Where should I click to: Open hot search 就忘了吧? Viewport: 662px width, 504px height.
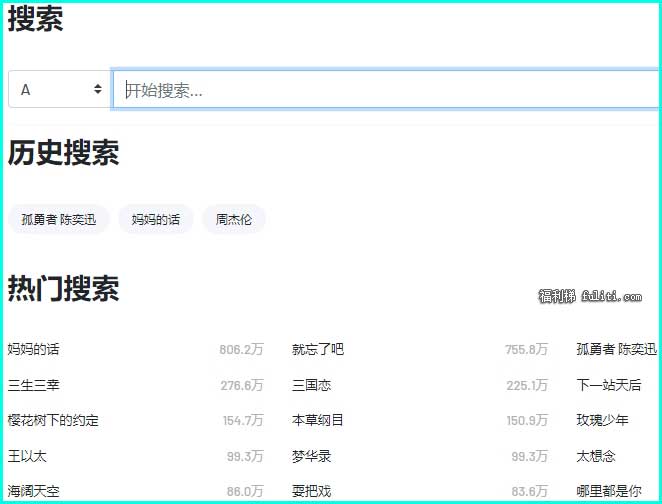(318, 349)
